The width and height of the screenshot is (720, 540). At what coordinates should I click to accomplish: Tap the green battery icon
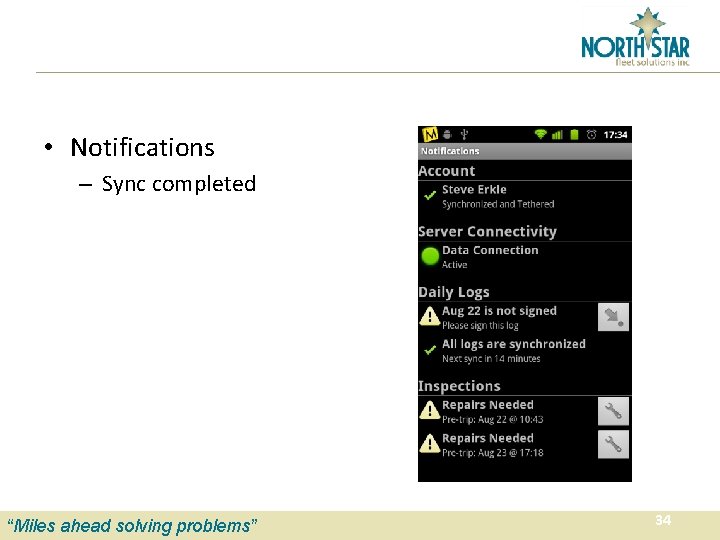pyautogui.click(x=574, y=135)
